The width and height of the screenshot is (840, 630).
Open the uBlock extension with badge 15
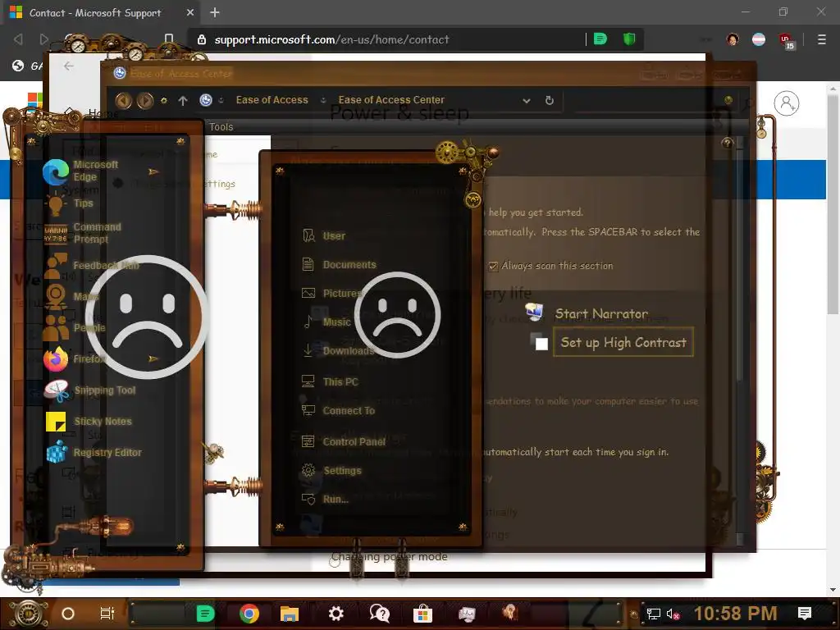click(x=787, y=41)
